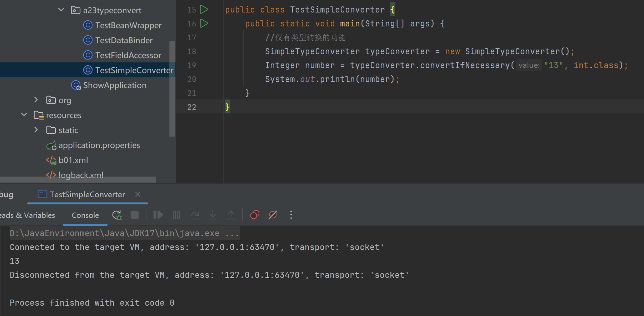Screen dimensions: 644x316
Task: Open application.properties file
Action: point(99,145)
